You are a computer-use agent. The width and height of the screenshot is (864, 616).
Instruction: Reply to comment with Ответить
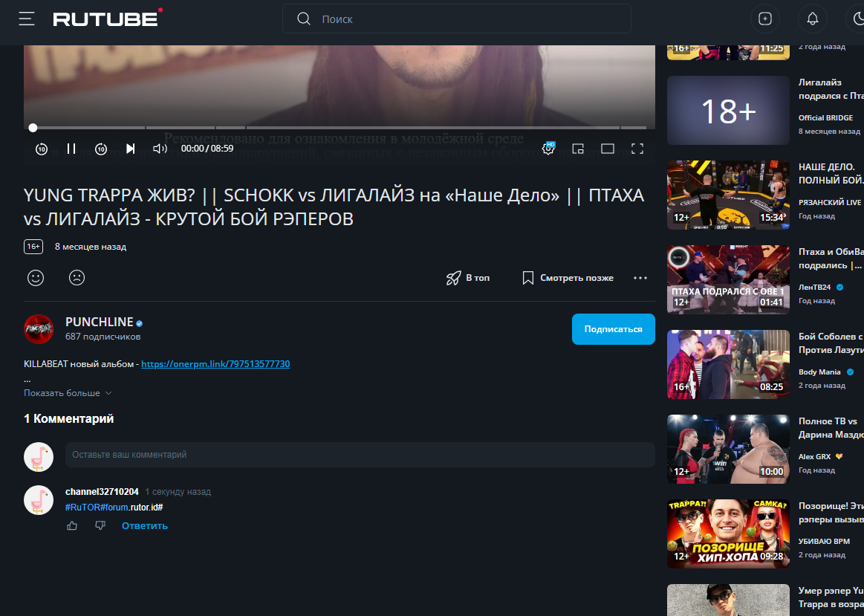144,525
